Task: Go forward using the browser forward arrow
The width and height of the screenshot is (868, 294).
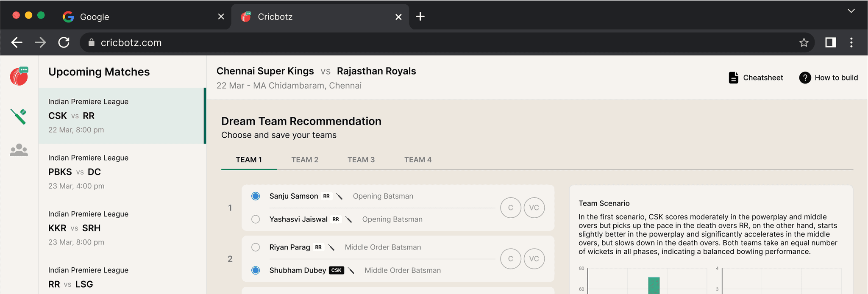Action: [40, 42]
